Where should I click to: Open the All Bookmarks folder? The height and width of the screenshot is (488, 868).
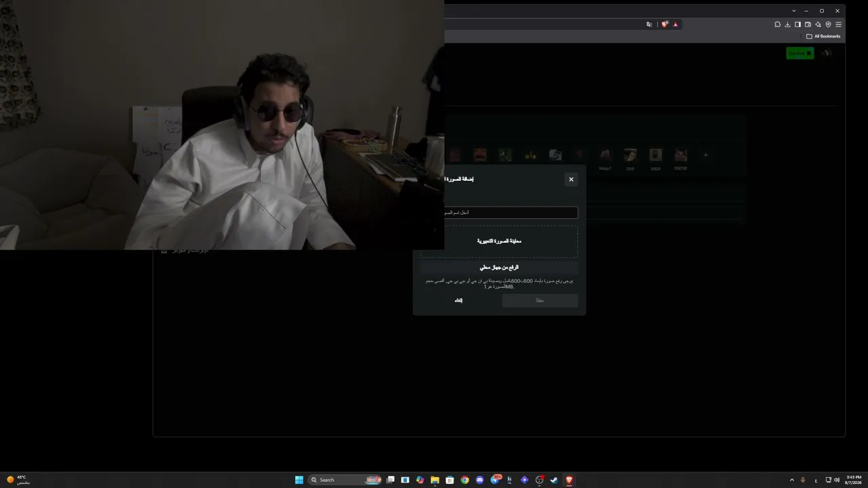pyautogui.click(x=823, y=36)
